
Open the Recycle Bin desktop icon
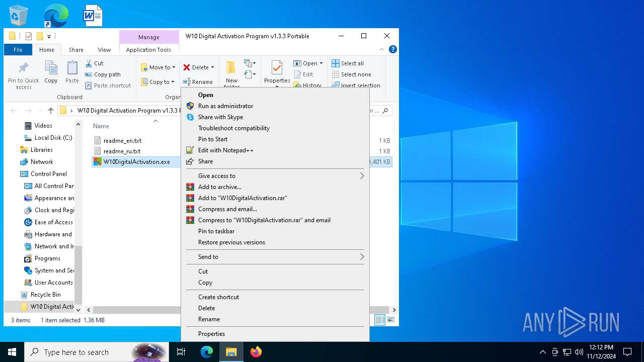tap(19, 15)
